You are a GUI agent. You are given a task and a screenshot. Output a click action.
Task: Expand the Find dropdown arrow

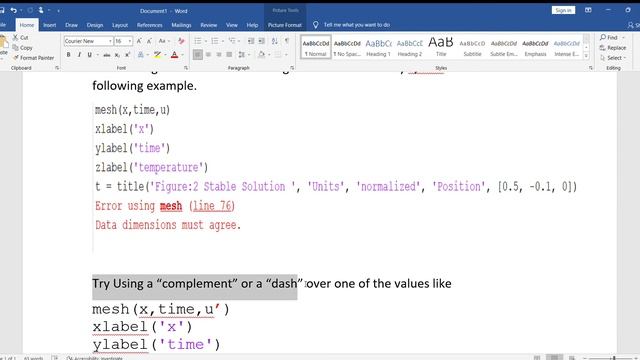[623, 38]
